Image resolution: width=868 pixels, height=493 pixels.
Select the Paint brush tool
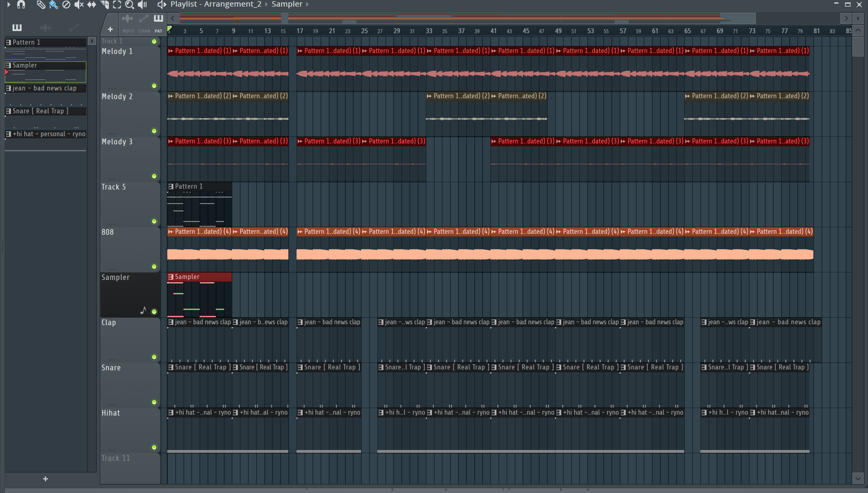(53, 5)
